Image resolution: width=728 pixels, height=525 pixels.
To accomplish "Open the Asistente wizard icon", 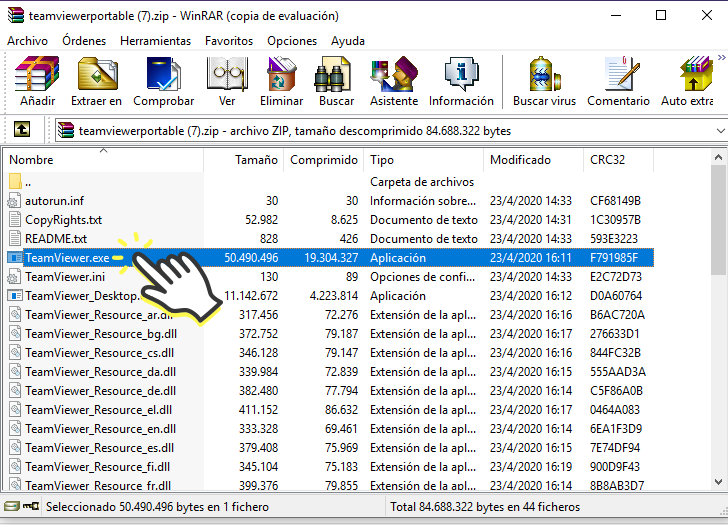I will coord(394,74).
